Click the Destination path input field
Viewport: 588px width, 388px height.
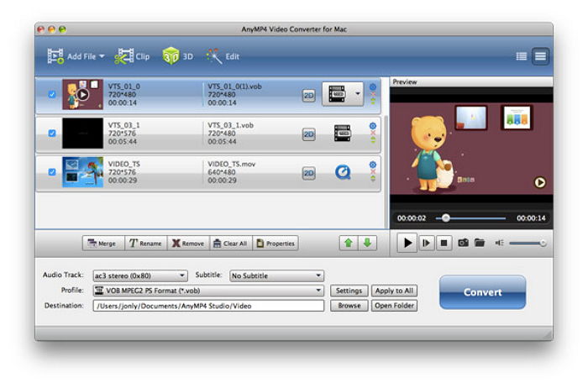pos(208,306)
